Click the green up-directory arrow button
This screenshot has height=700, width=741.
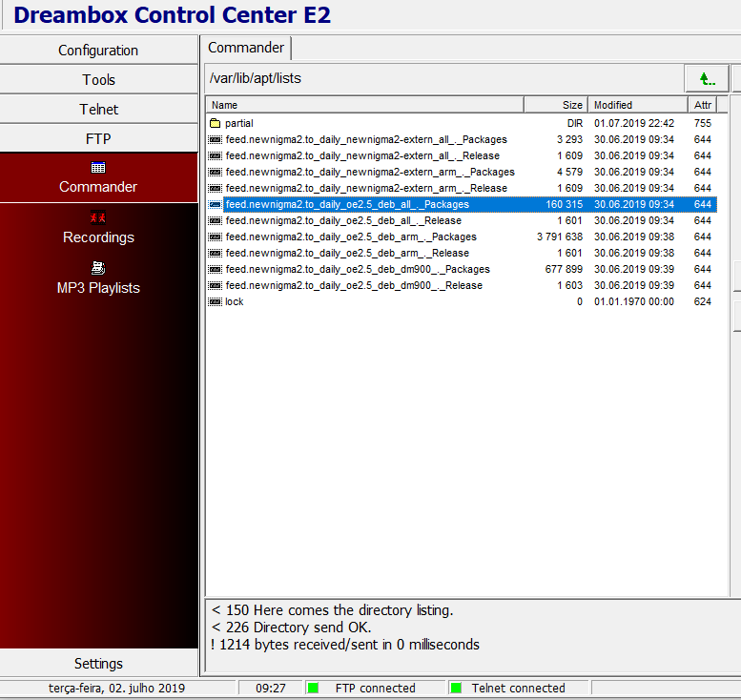706,78
